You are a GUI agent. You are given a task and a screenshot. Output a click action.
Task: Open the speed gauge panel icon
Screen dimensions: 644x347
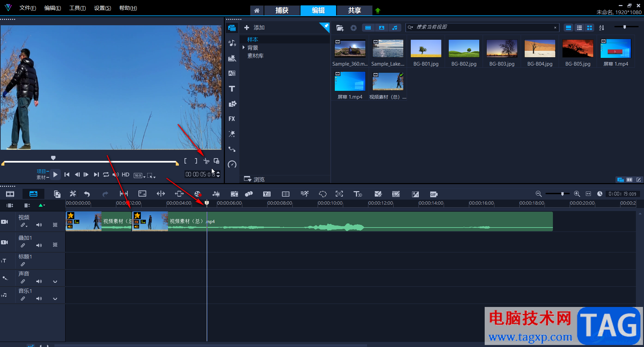click(x=232, y=164)
